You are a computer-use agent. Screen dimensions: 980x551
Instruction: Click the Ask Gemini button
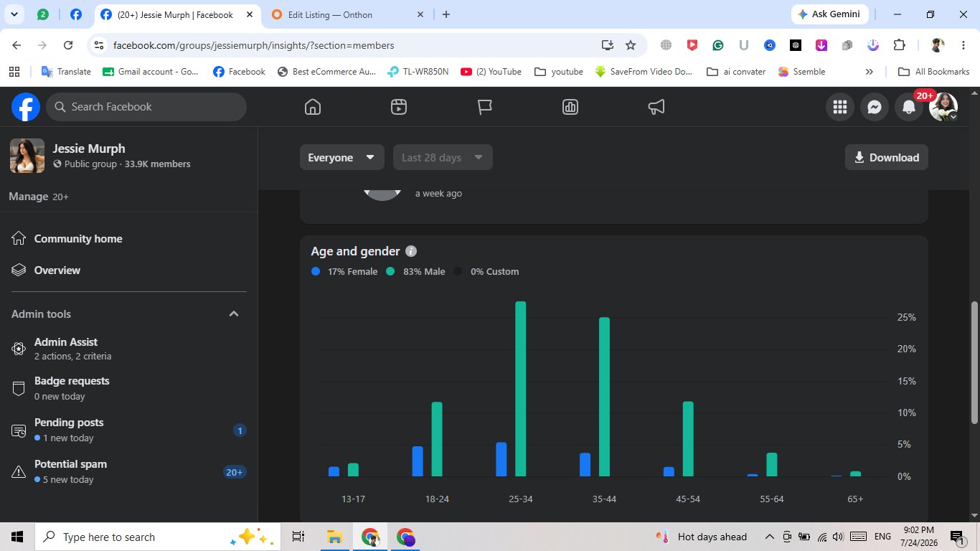coord(829,14)
